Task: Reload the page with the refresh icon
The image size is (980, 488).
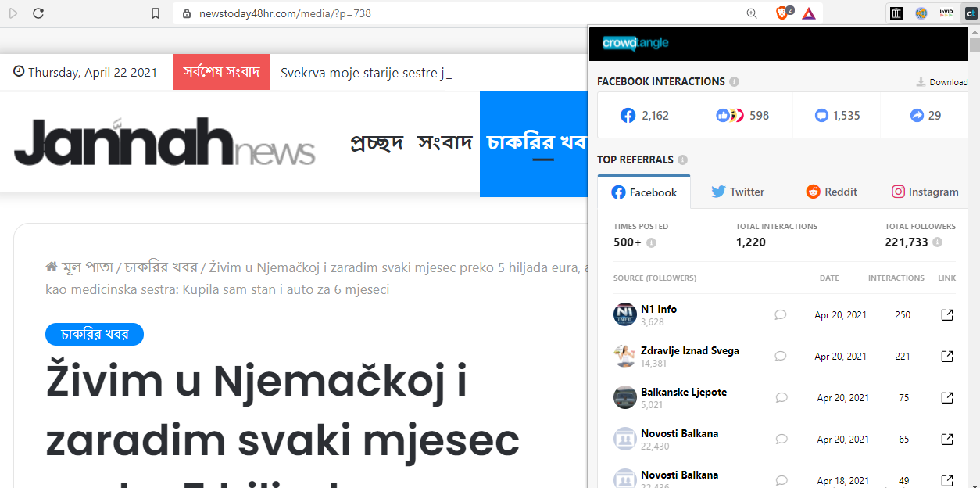Action: (x=38, y=13)
